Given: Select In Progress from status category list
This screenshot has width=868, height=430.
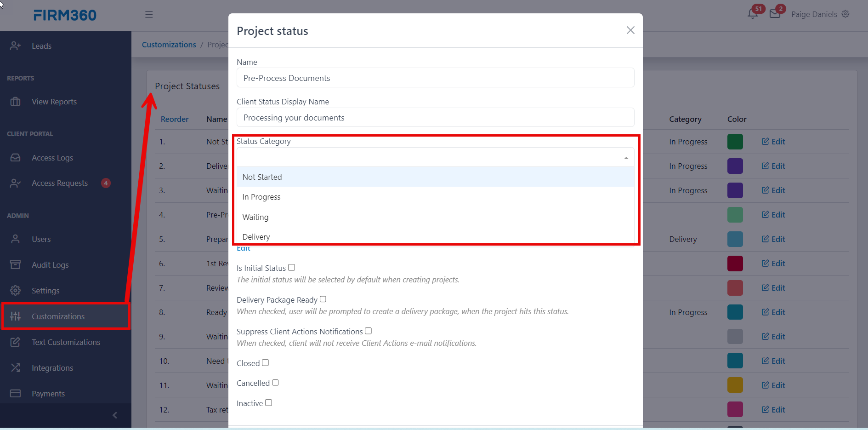Looking at the screenshot, I should (x=261, y=197).
